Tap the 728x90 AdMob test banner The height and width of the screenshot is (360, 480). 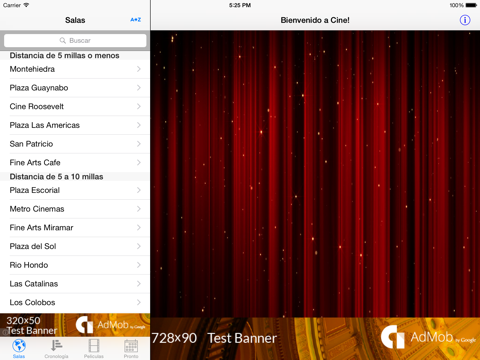click(315, 339)
